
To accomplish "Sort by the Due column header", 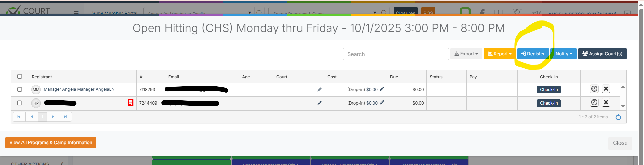I will pos(394,77).
